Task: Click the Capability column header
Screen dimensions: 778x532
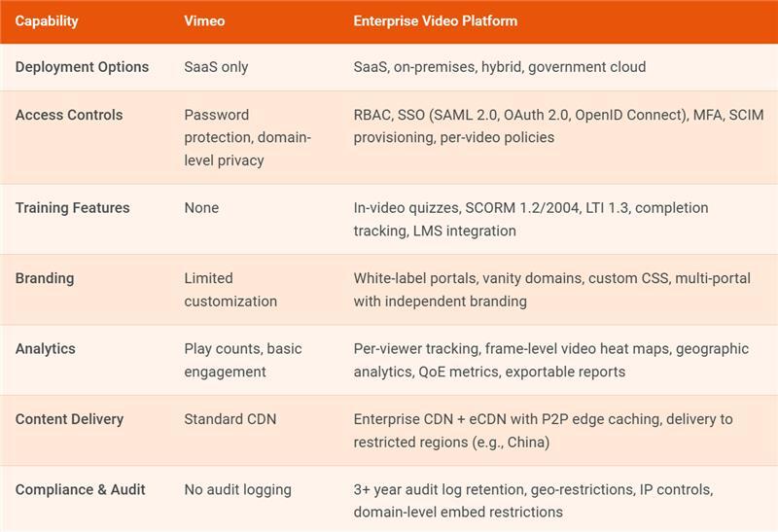Action: tap(47, 20)
